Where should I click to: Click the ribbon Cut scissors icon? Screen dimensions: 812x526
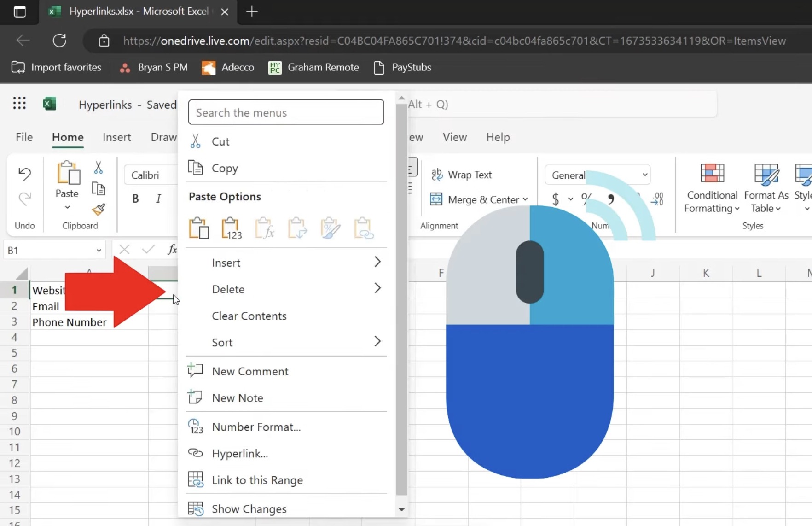(x=98, y=167)
